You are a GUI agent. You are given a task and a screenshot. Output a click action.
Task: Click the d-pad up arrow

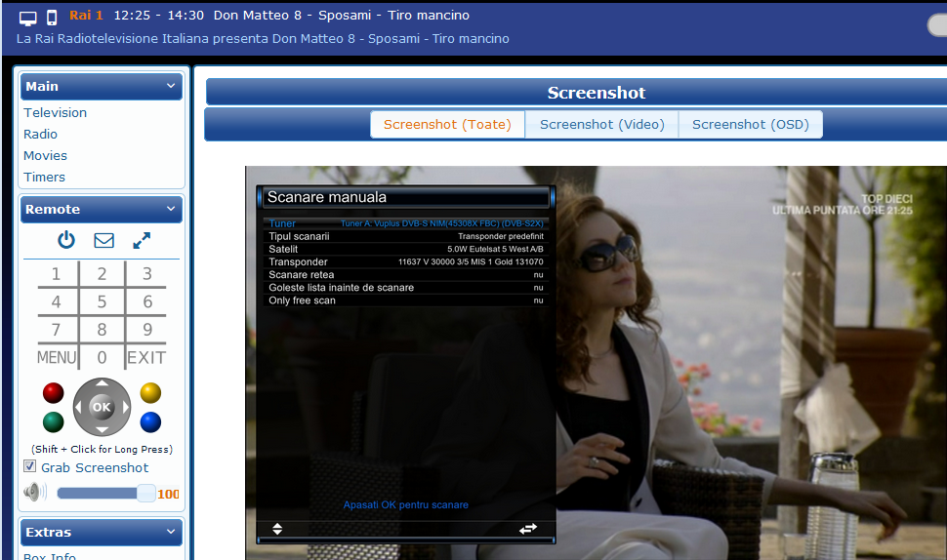[102, 382]
